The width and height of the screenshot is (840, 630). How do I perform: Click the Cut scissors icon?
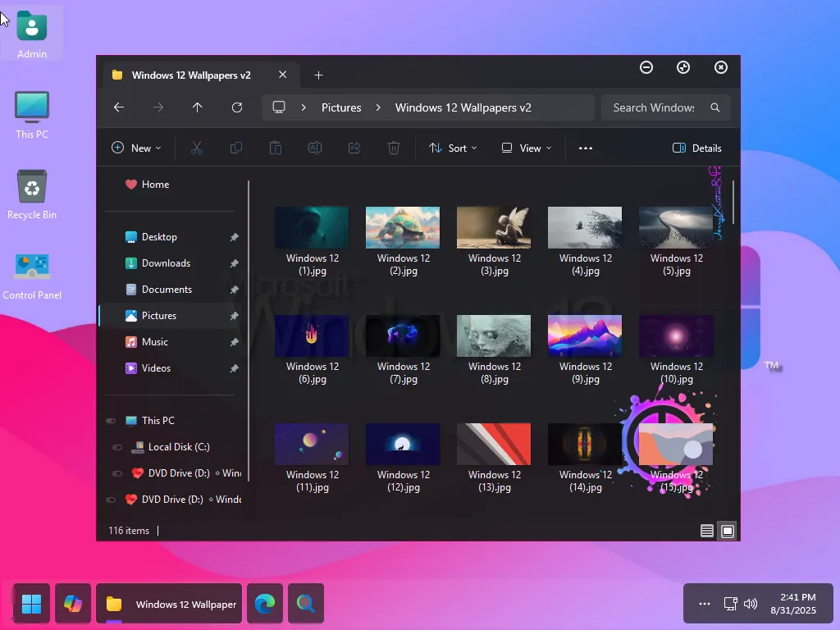197,148
